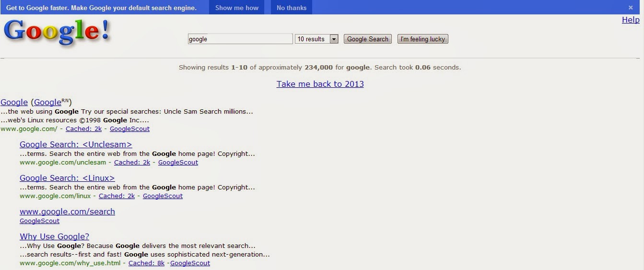This screenshot has height=270, width=644.
Task: Click the green www.google.com/unclesam URL text
Action: [x=63, y=162]
